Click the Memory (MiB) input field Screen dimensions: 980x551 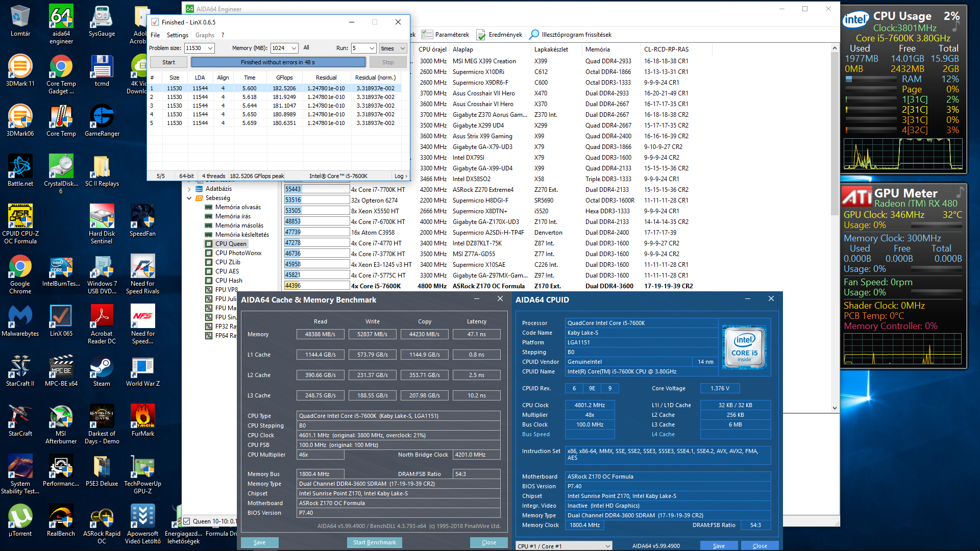280,48
